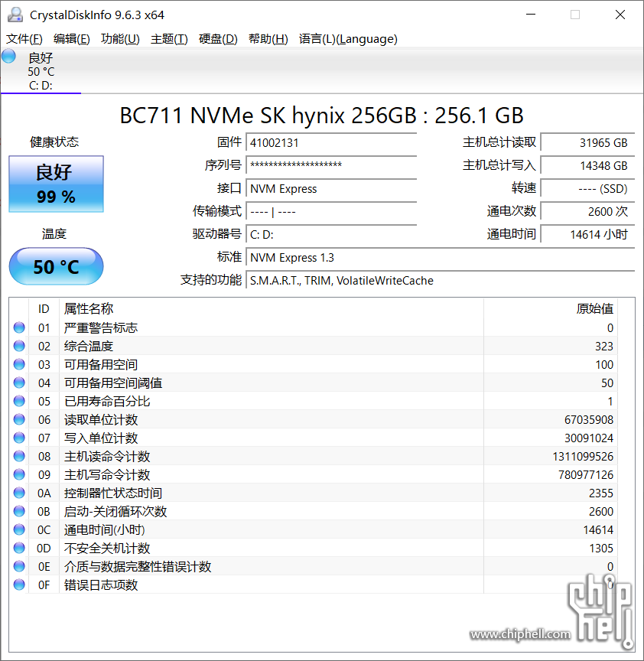Click the standard field showing NVM Express 1.3
The width and height of the screenshot is (644, 661).
440,258
